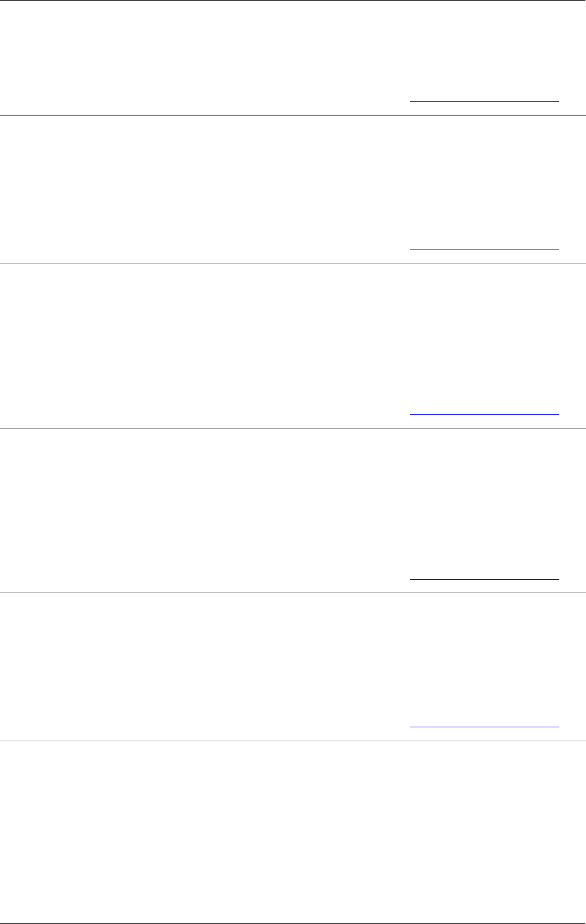Focus the empty fifth section body
Image resolution: width=586 pixels, height=924 pixels.
tap(293, 658)
